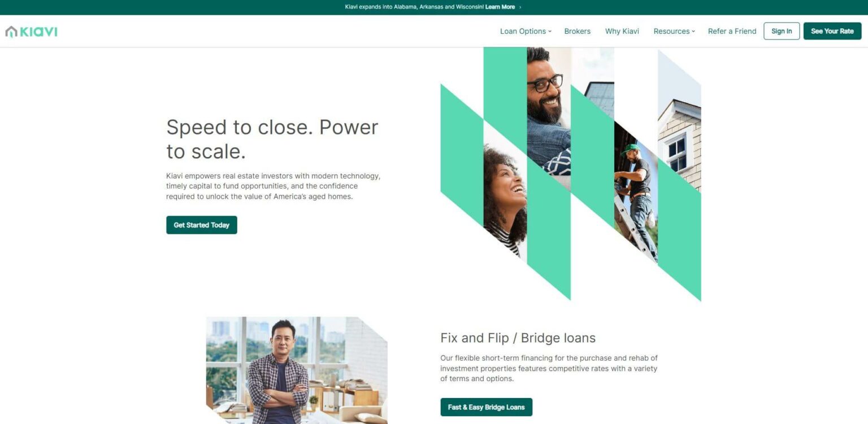The image size is (868, 424).
Task: Expand the Resources dropdown menu
Action: click(x=674, y=31)
